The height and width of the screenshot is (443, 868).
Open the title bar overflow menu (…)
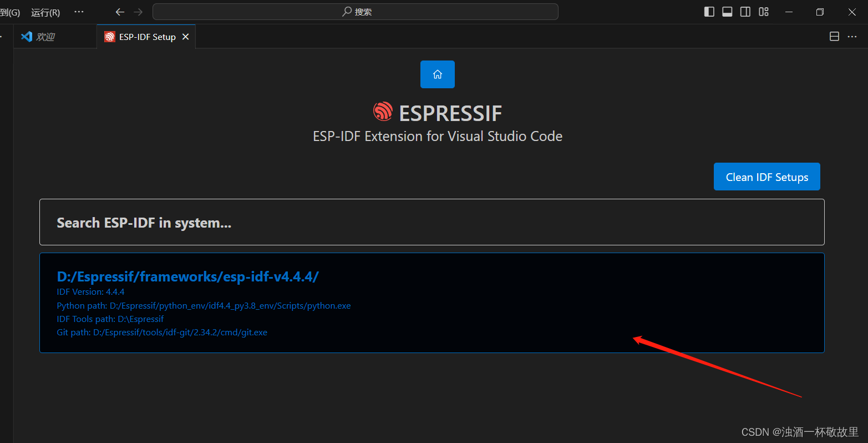(78, 12)
